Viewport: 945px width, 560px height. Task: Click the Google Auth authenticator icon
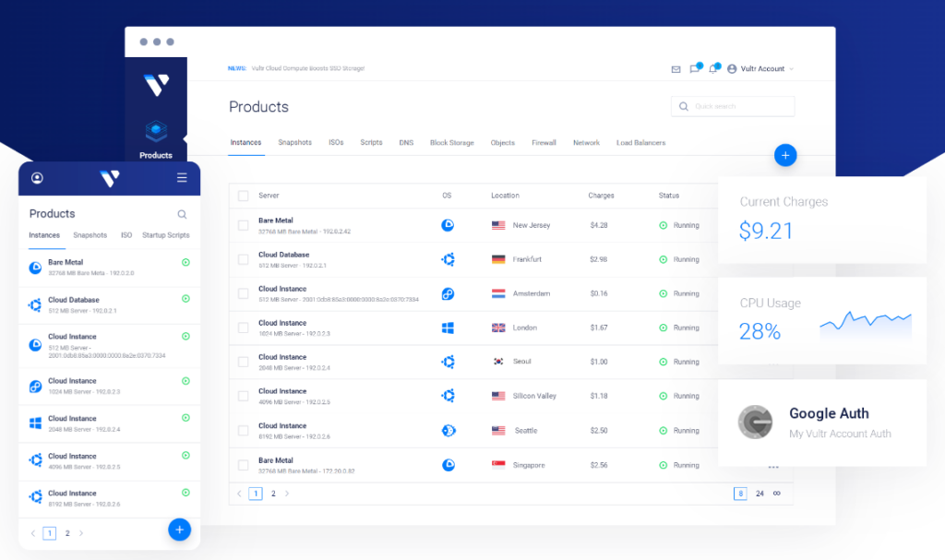[x=755, y=422]
